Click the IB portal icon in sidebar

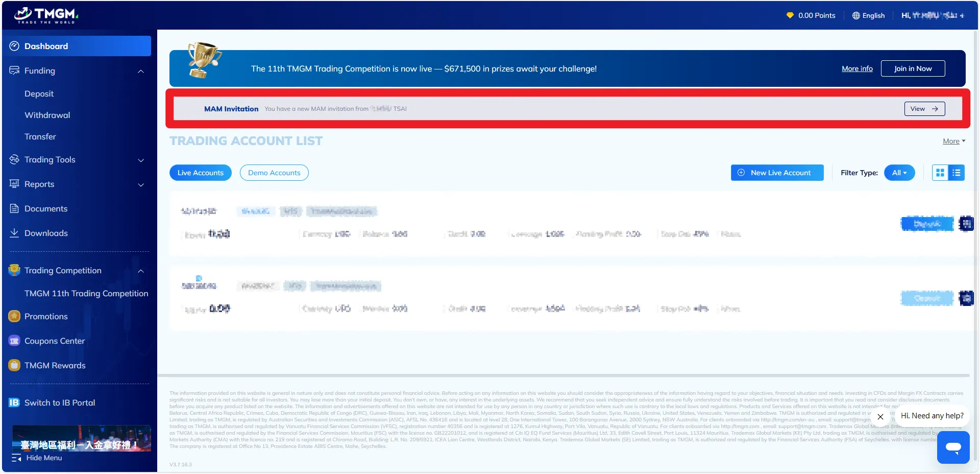[x=14, y=402]
